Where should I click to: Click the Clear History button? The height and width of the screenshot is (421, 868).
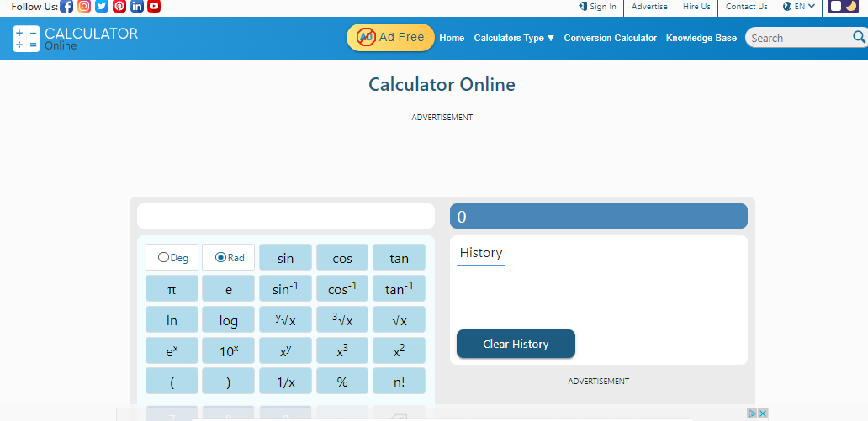click(x=516, y=344)
